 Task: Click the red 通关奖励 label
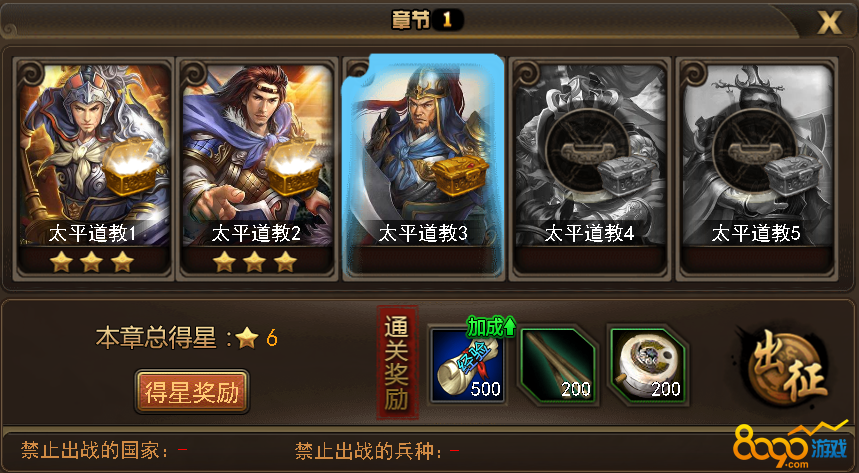(x=397, y=363)
